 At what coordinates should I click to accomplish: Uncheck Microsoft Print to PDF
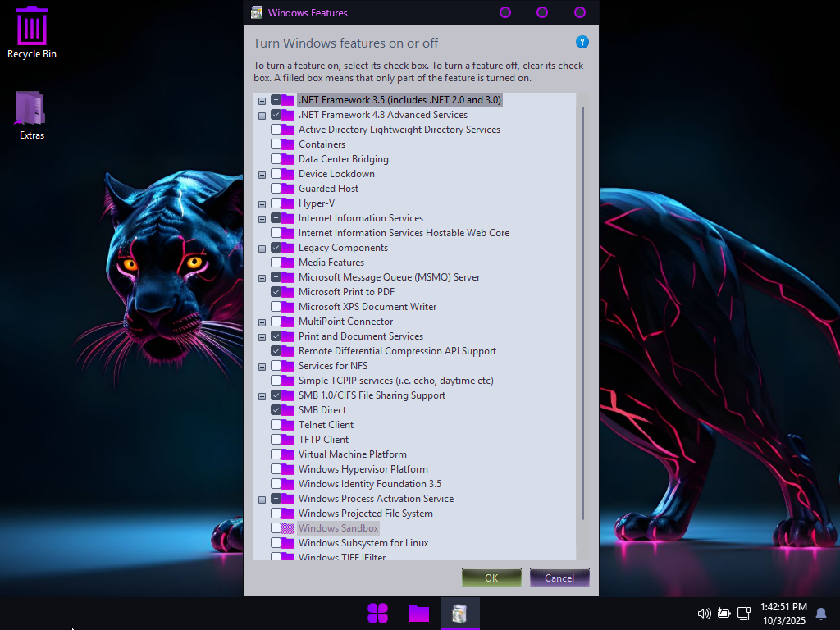[276, 292]
